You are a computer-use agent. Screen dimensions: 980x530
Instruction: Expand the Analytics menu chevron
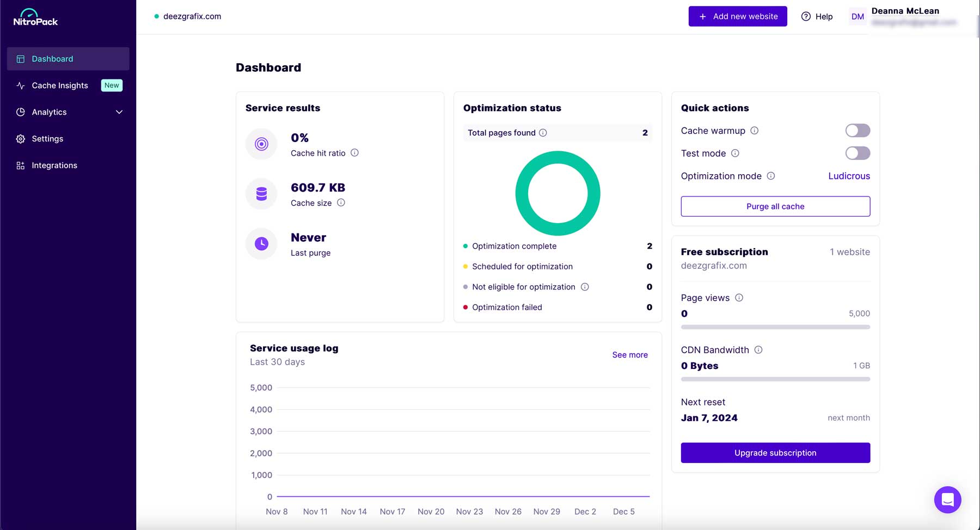[x=119, y=112]
